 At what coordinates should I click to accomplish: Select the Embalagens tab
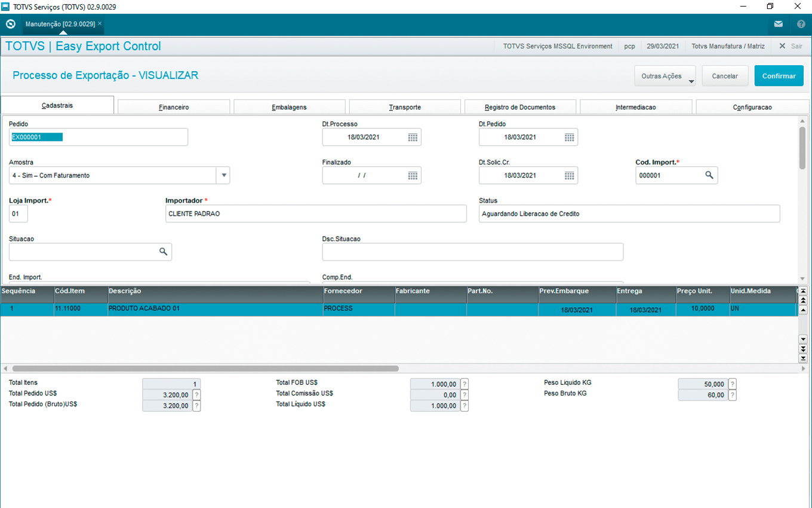[x=289, y=107]
